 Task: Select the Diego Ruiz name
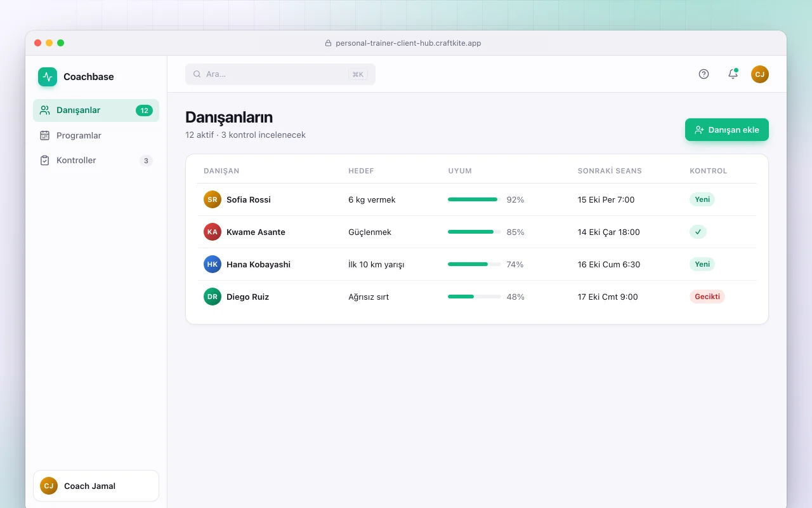point(247,297)
